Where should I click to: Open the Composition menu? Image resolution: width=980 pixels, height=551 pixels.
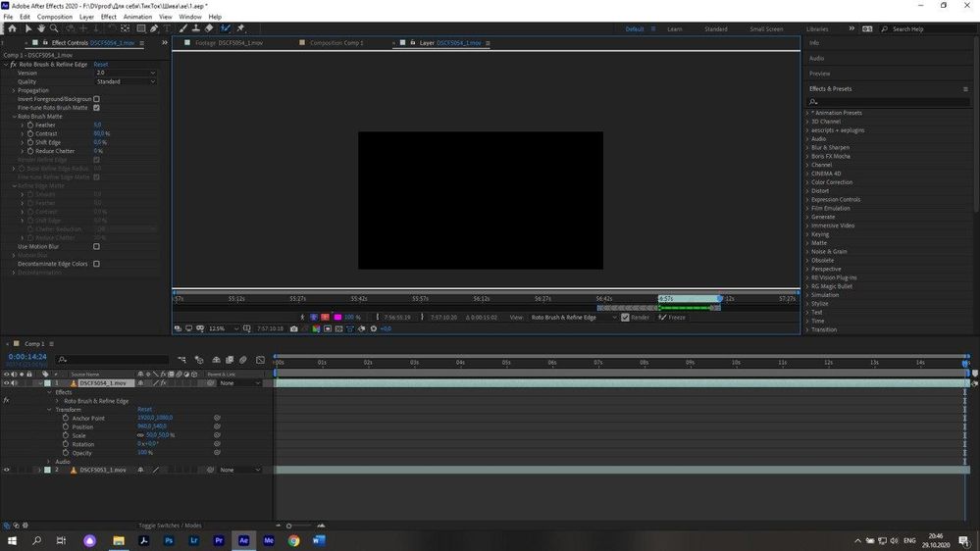point(54,17)
